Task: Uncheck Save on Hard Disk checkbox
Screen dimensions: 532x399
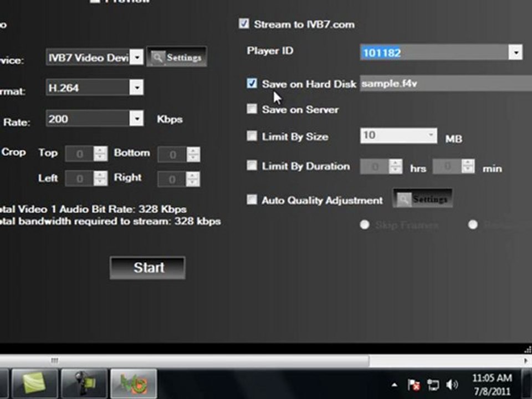Action: coord(252,83)
